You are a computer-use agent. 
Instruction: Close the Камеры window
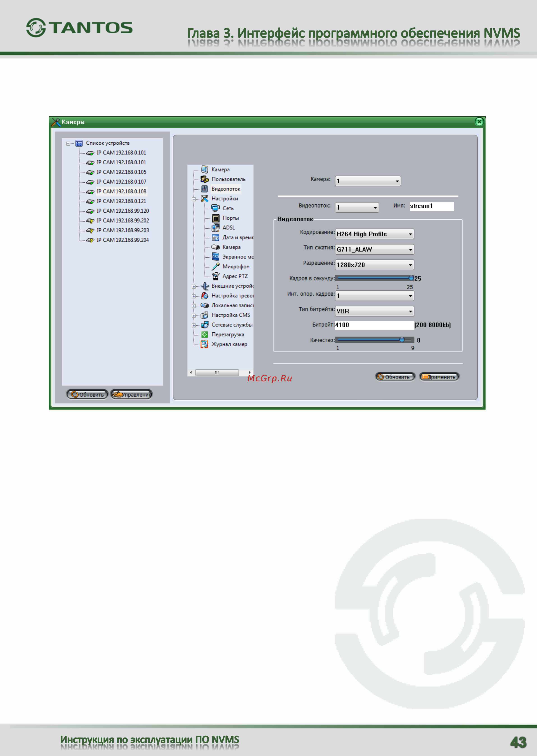point(479,122)
